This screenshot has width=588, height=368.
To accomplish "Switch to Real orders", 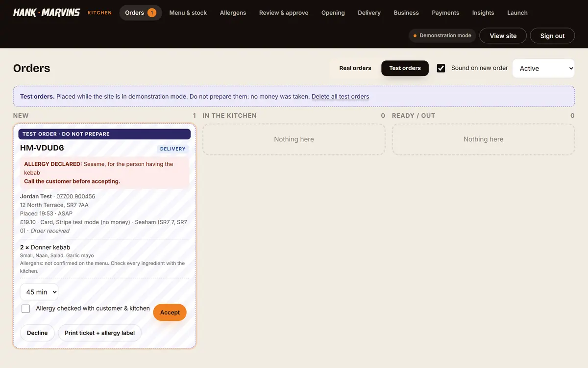I will tap(355, 68).
